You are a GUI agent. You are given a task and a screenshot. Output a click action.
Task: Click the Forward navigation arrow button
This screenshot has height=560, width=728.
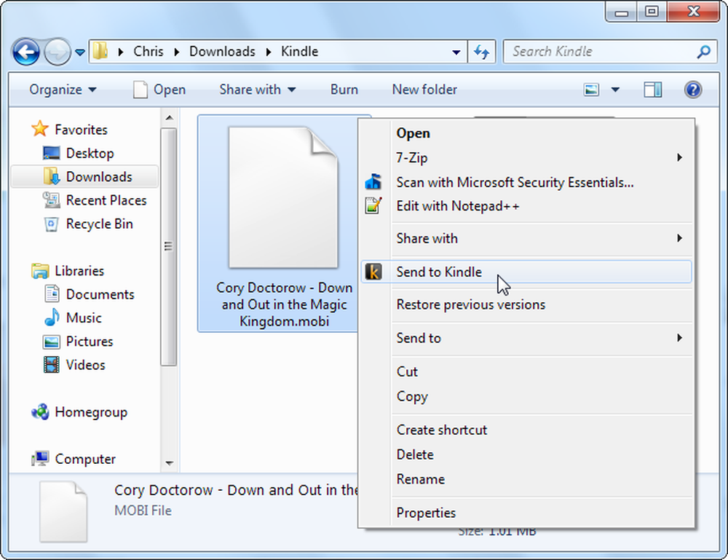[58, 52]
